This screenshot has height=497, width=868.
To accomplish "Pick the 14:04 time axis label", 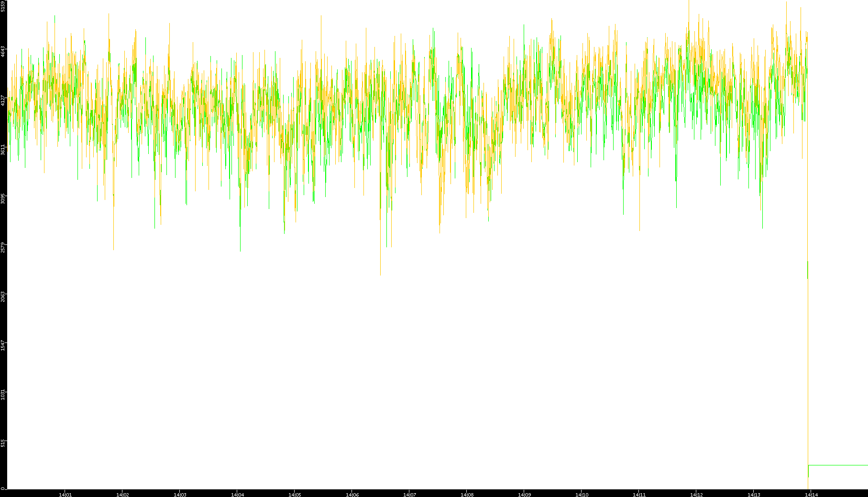I will [237, 495].
